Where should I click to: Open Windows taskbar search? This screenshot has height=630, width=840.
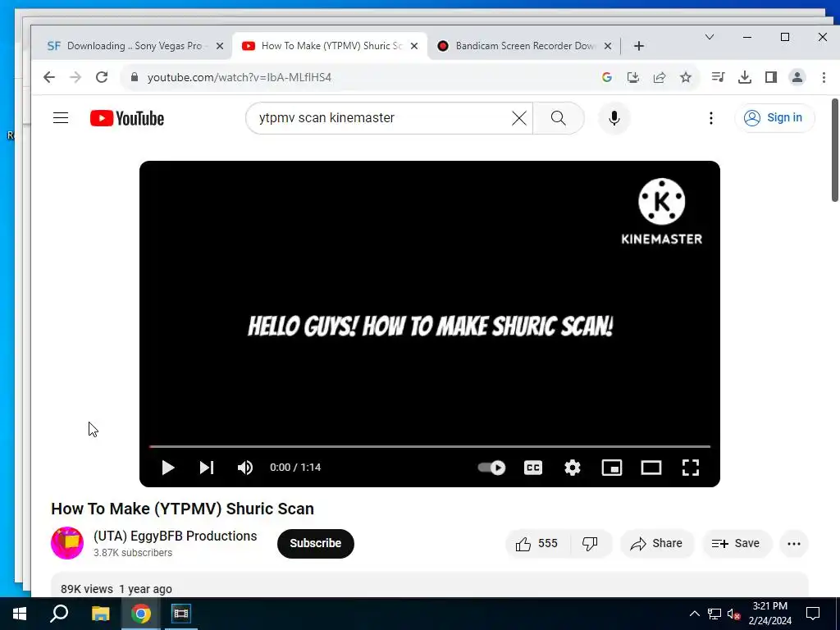[59, 614]
